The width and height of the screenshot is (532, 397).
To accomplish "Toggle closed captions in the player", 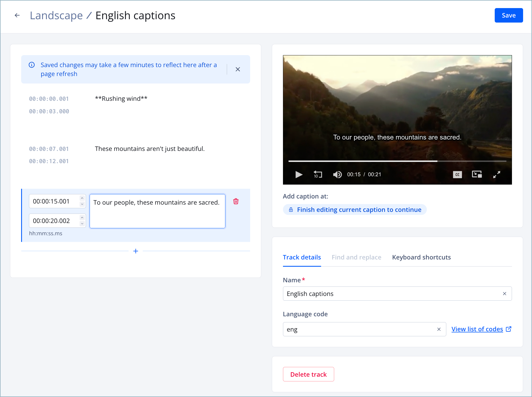I will (x=457, y=175).
